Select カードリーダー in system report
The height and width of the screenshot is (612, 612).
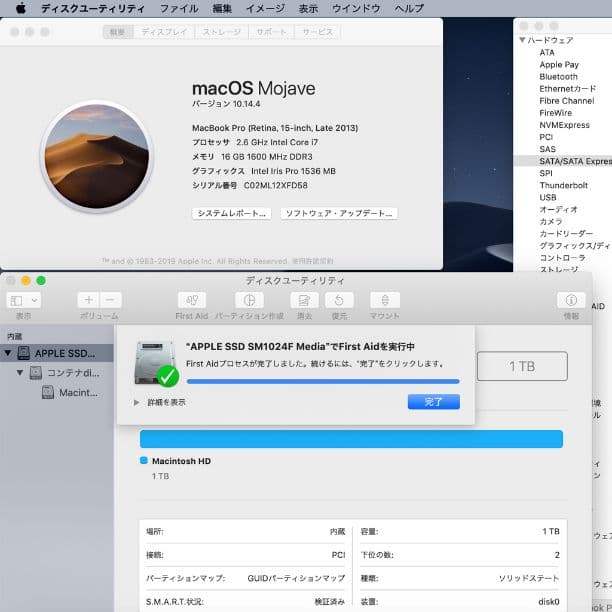point(566,234)
